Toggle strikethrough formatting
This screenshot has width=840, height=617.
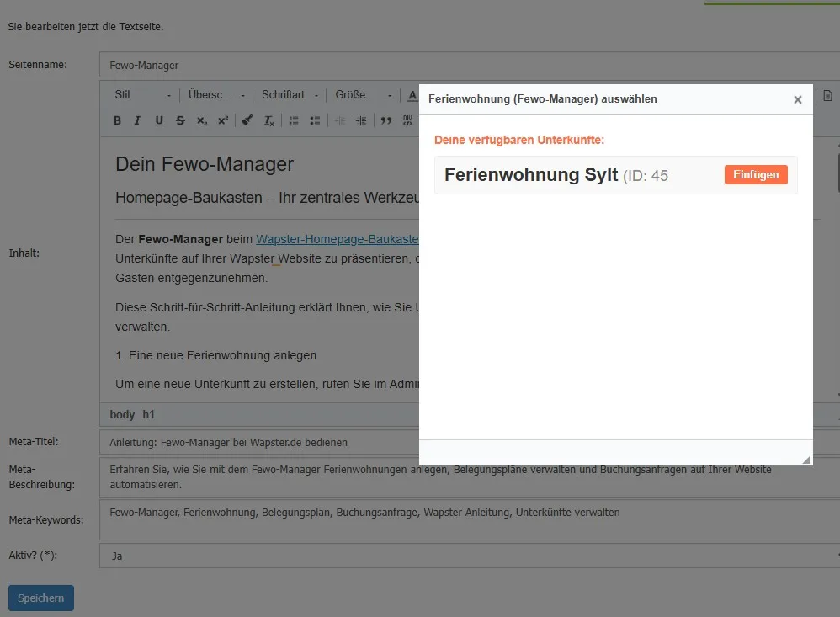[x=180, y=120]
